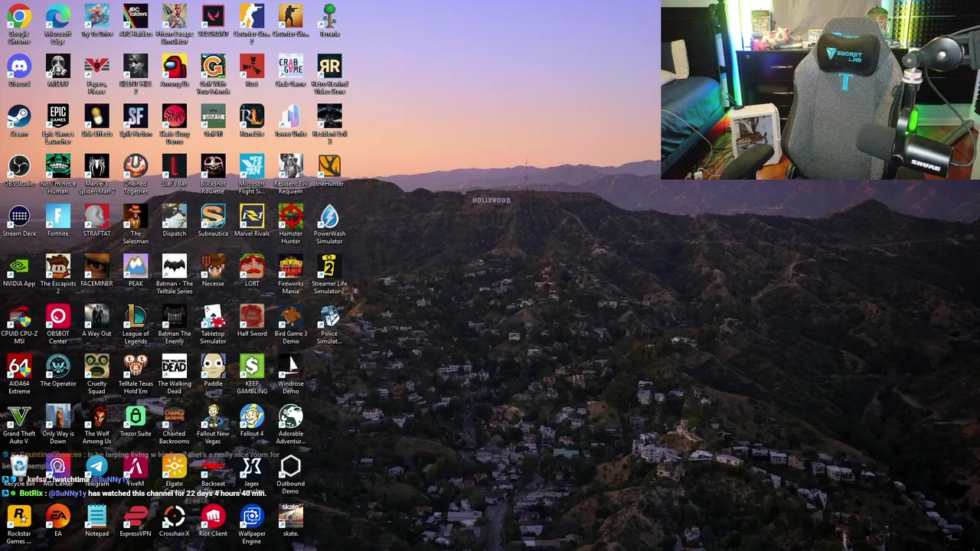
Task: Select the Microsoft Flight Simulator icon
Action: [x=252, y=174]
